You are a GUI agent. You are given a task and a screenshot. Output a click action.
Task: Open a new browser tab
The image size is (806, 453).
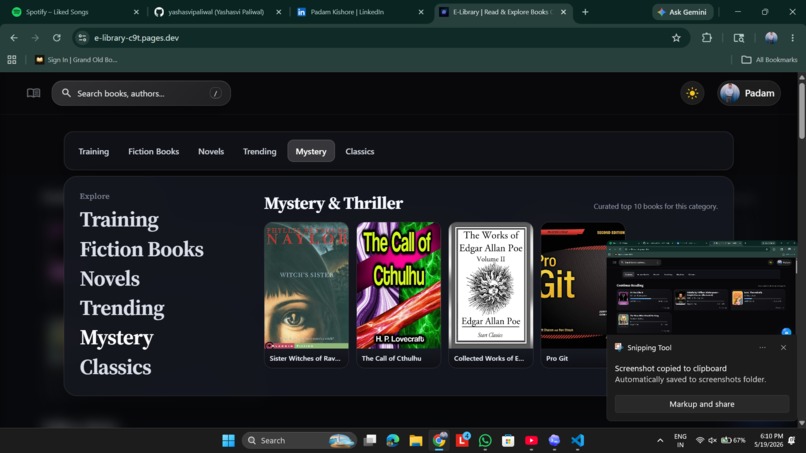pos(585,12)
